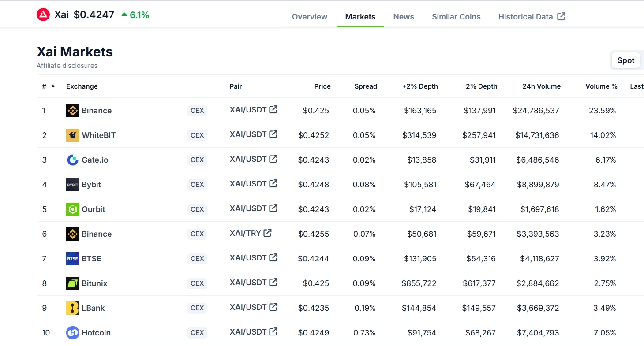
Task: Sort markets by Spread column header
Action: 365,86
